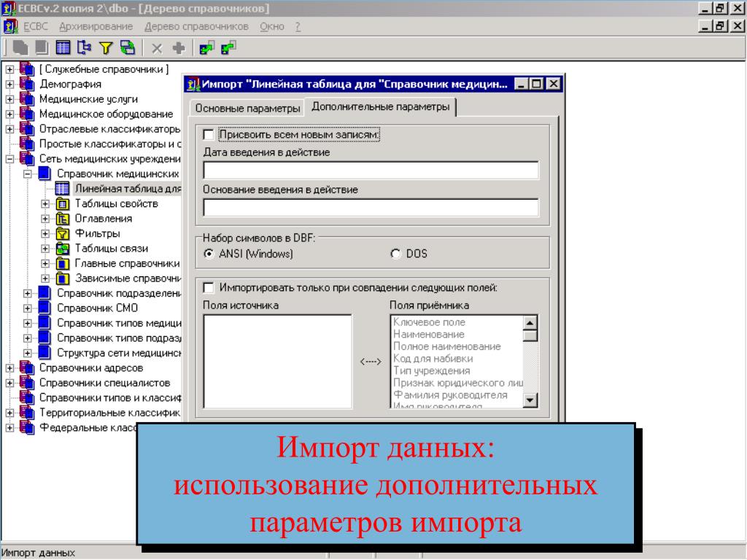Click the gray page toolbar icon
This screenshot has width=747, height=560.
pyautogui.click(x=42, y=47)
